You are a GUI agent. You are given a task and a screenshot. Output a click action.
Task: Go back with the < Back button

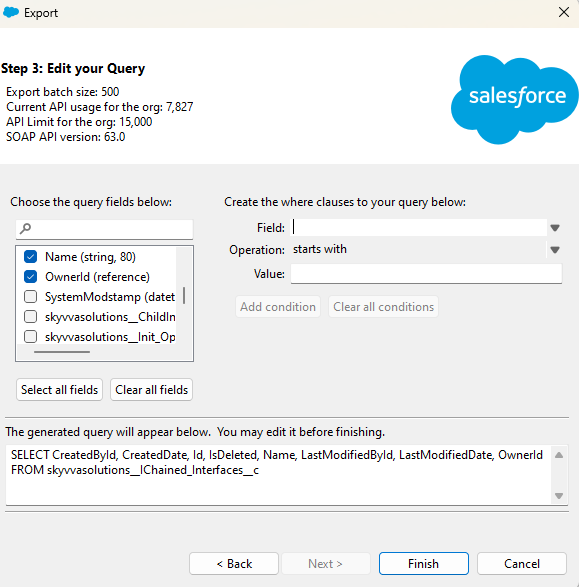pyautogui.click(x=234, y=563)
